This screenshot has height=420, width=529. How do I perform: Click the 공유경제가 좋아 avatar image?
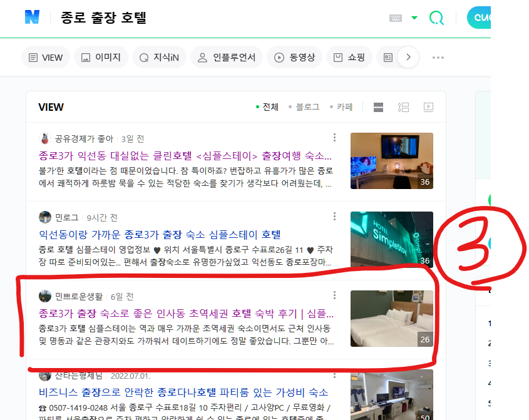(x=45, y=139)
